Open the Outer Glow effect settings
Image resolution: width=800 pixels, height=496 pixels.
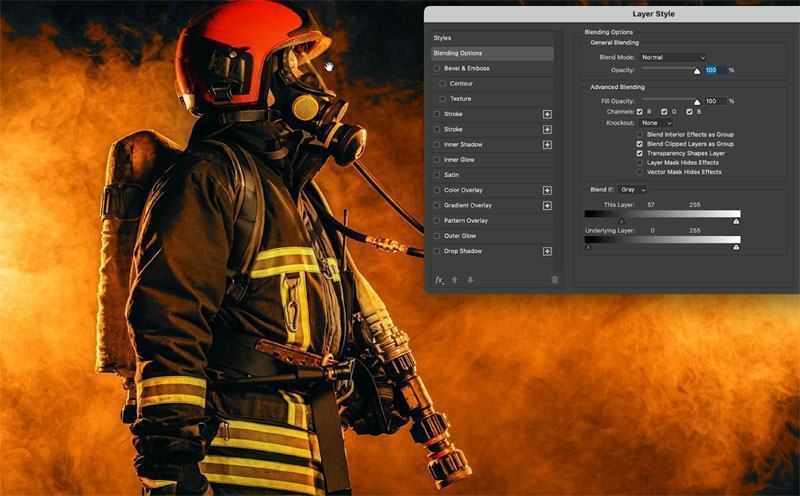[x=460, y=236]
